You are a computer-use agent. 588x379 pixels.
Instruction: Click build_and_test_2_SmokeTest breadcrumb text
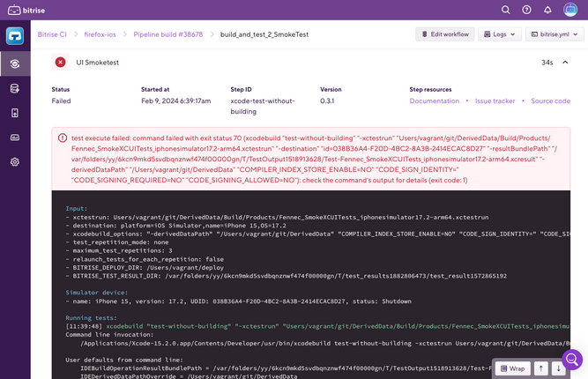(264, 34)
